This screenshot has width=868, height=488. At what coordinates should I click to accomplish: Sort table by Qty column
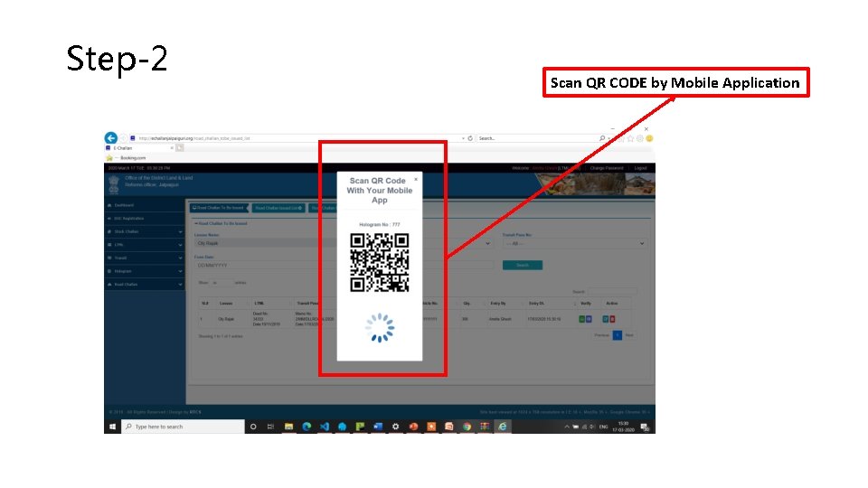467,304
